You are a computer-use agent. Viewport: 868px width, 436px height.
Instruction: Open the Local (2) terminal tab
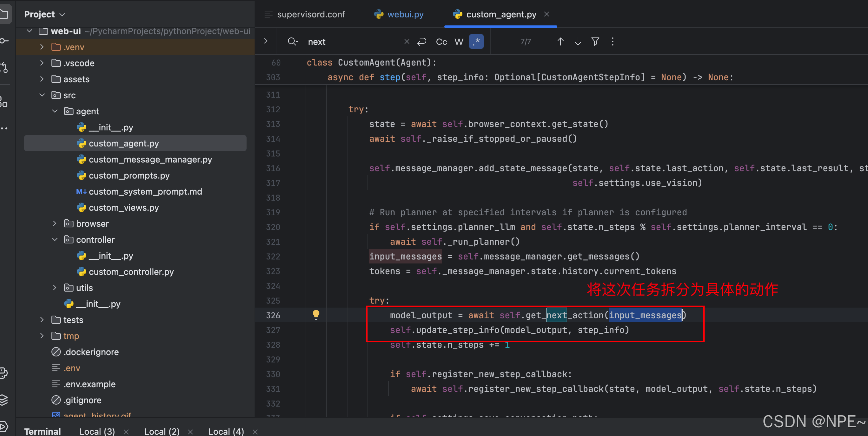[162, 431]
